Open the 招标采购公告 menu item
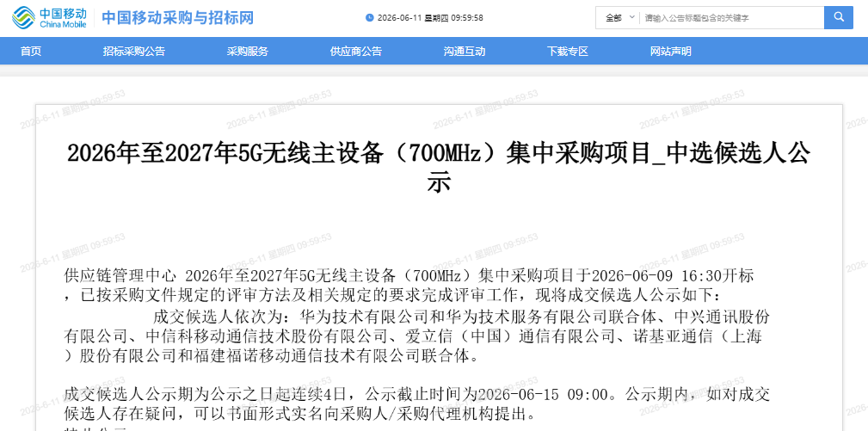Screen dimensions: 868x431 click(x=134, y=52)
